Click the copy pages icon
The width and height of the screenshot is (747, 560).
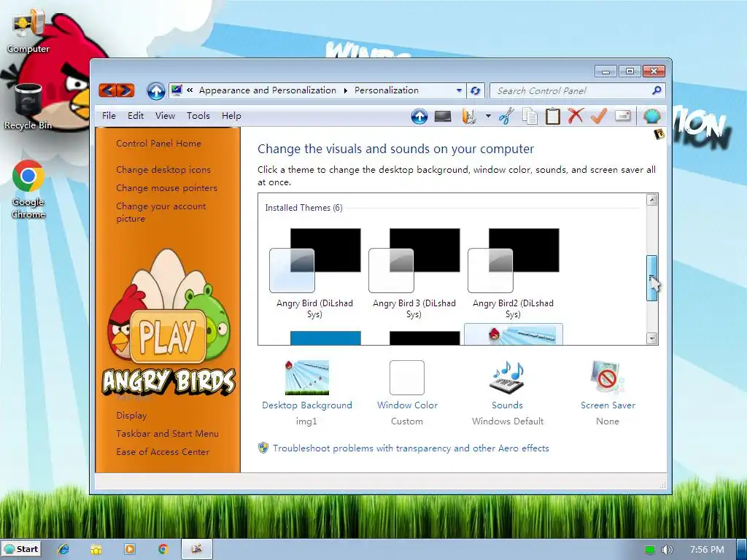530,116
